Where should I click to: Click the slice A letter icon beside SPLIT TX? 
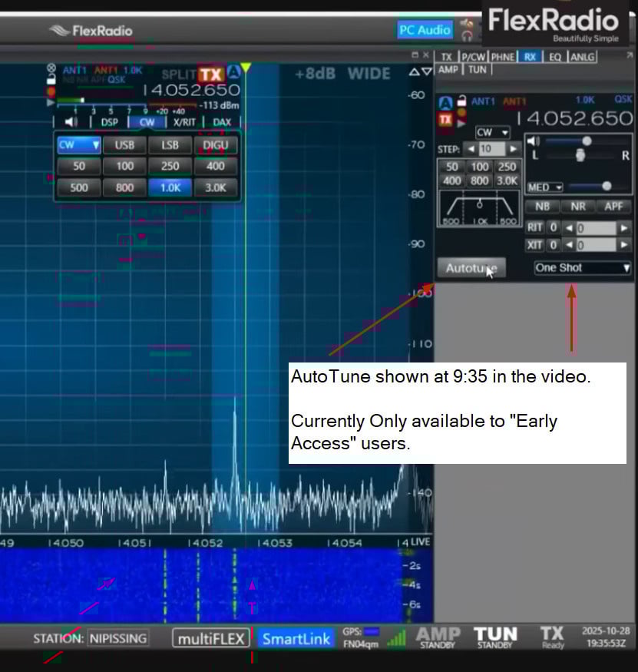tap(233, 72)
